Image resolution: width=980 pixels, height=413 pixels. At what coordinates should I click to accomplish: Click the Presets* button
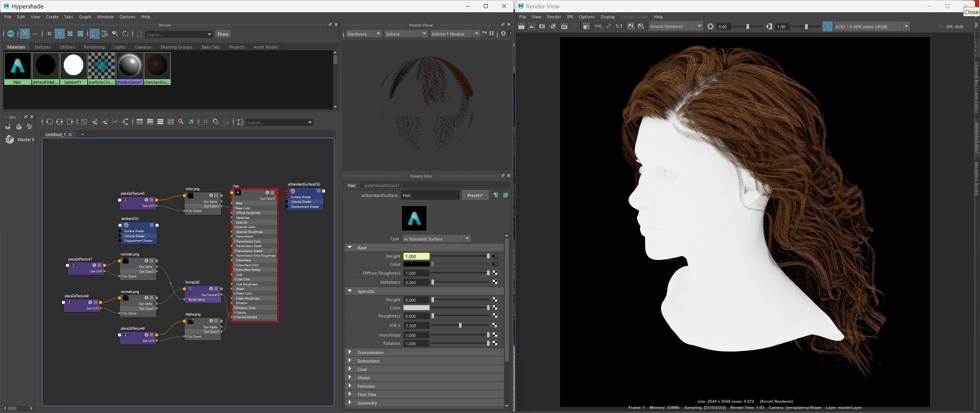475,195
